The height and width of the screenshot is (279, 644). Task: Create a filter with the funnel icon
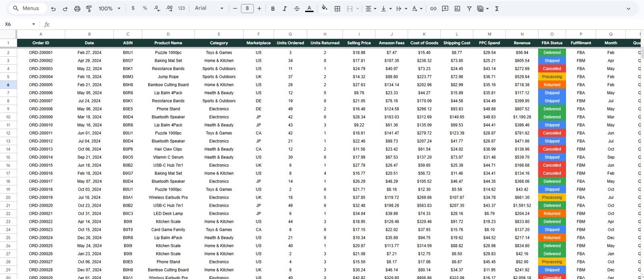469,8
